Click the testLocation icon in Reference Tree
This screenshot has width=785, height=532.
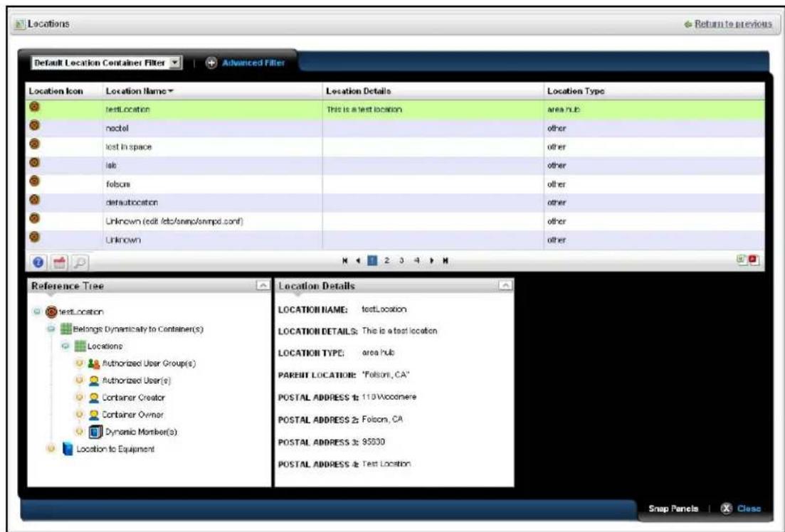(x=51, y=312)
